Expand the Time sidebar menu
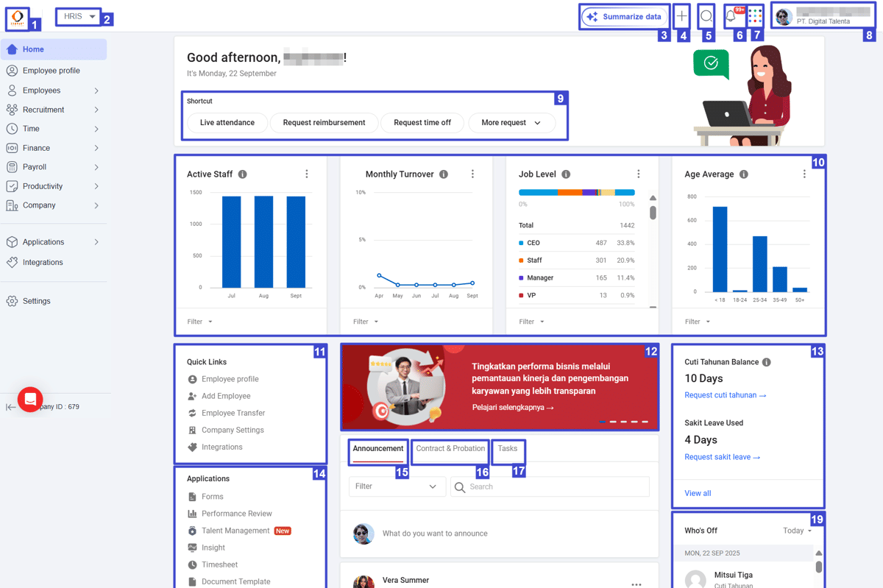 [x=54, y=129]
